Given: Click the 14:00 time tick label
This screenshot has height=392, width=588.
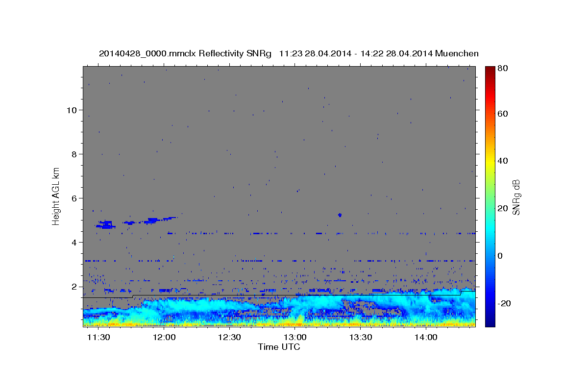Looking at the screenshot, I should [x=426, y=337].
